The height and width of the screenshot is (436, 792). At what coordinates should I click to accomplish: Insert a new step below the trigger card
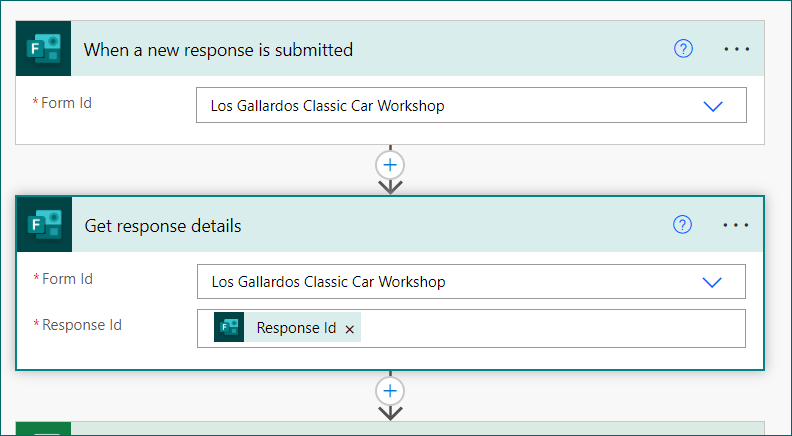(390, 164)
